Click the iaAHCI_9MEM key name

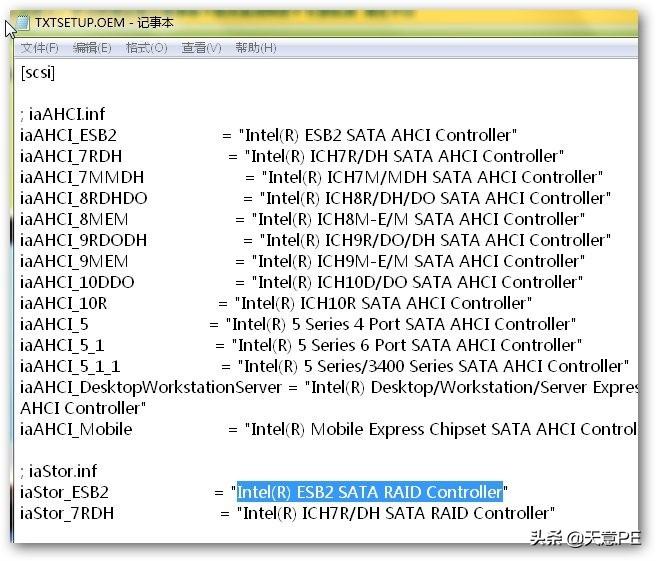[74, 261]
